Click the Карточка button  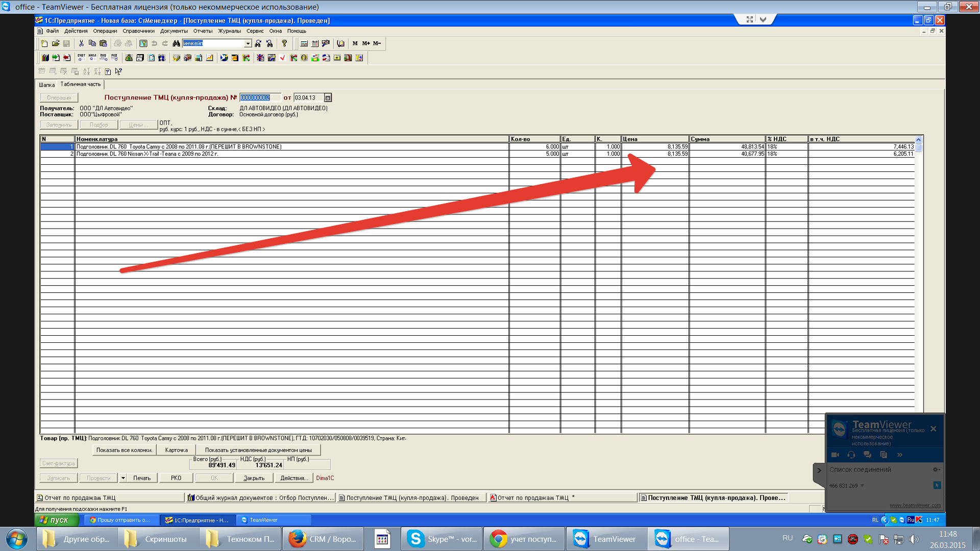coord(176,450)
